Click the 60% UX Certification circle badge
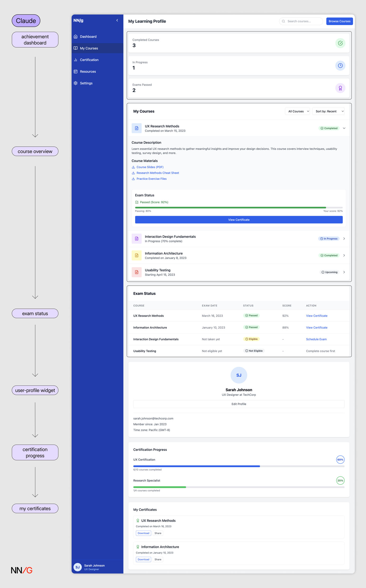366x588 pixels. pos(340,460)
